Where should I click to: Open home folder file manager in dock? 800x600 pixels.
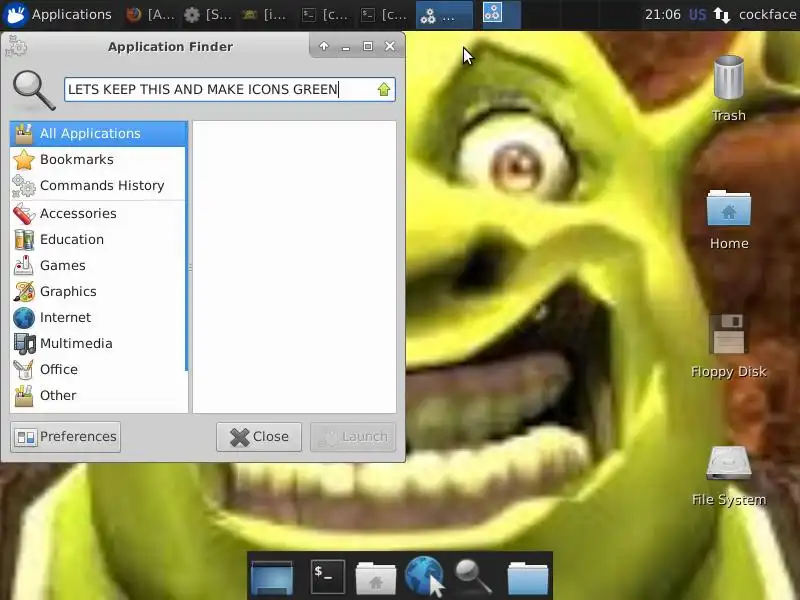[376, 578]
